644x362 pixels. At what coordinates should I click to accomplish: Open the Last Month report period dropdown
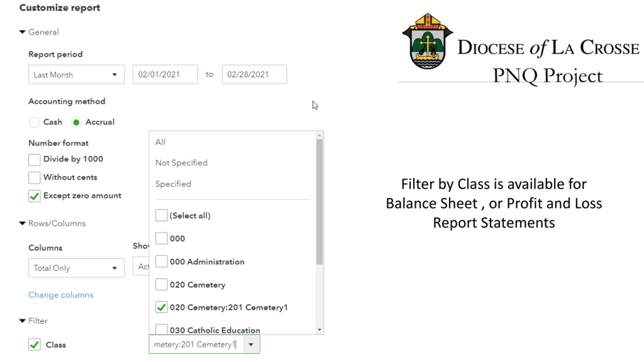tap(76, 75)
